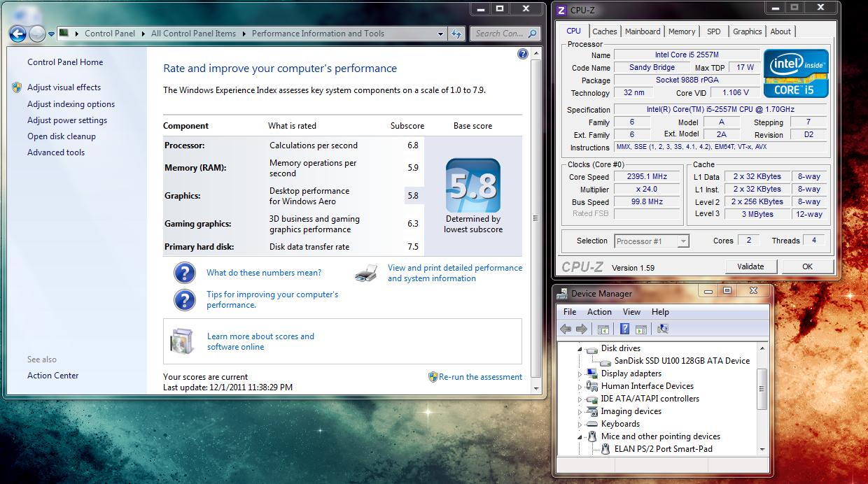Collapse the Disk drives node
This screenshot has height=484, width=868.
580,349
